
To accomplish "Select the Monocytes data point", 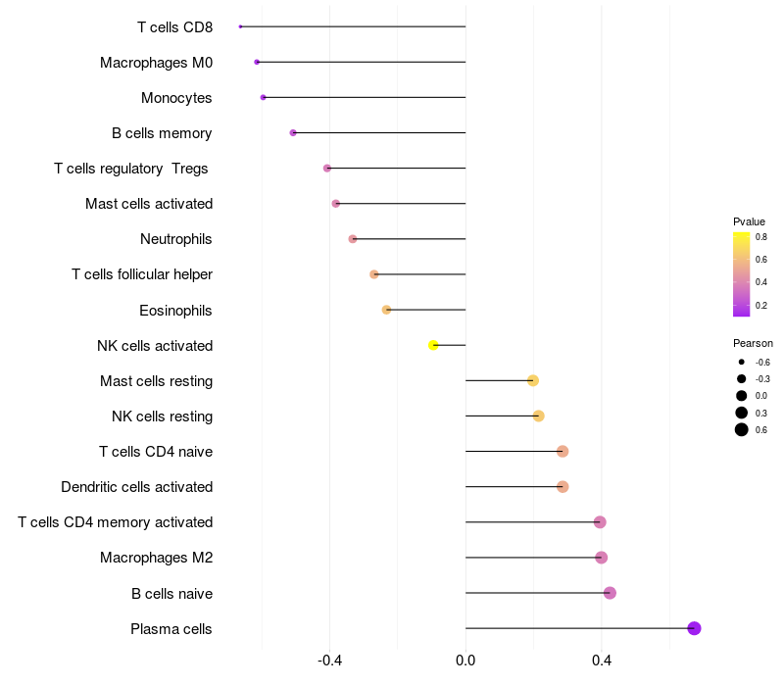I will [x=263, y=97].
